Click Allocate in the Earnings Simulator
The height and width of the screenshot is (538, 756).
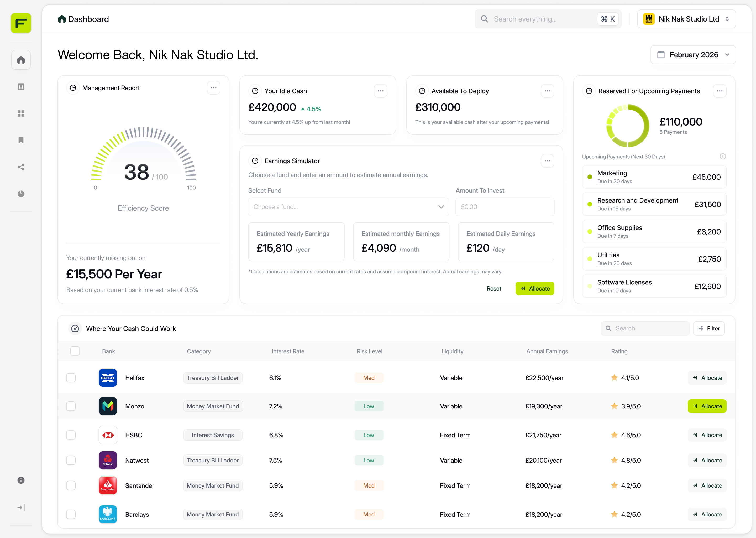click(x=534, y=288)
